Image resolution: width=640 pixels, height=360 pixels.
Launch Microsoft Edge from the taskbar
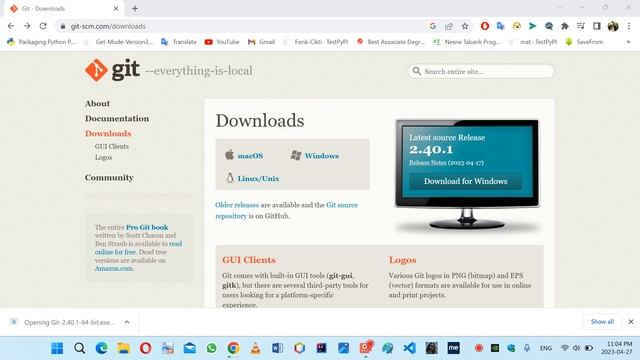[102, 348]
